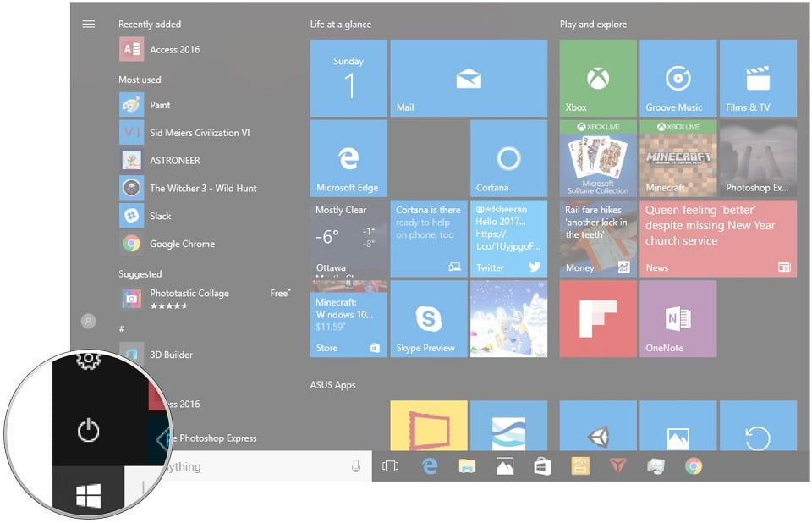Screen dimensions: 812x523
Task: Expand the hamburger menu at top left
Action: pos(89,24)
